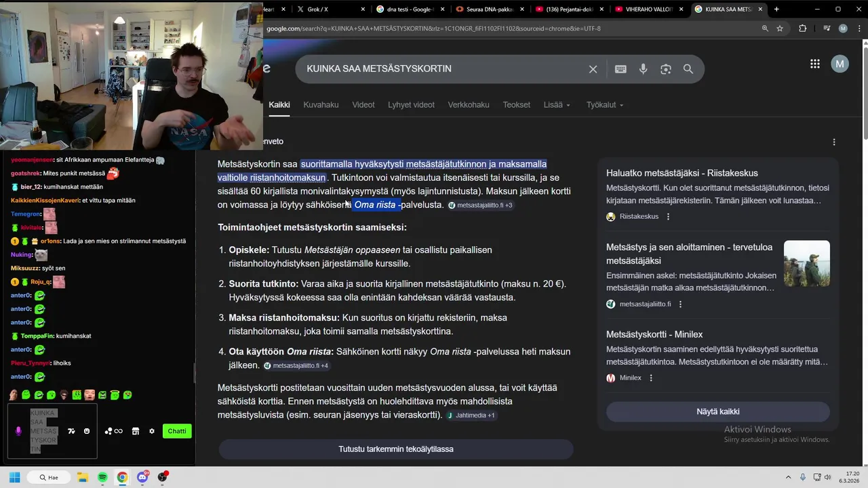Open Chrome extensions puzzle icon
Image resolution: width=868 pixels, height=488 pixels.
tap(803, 28)
